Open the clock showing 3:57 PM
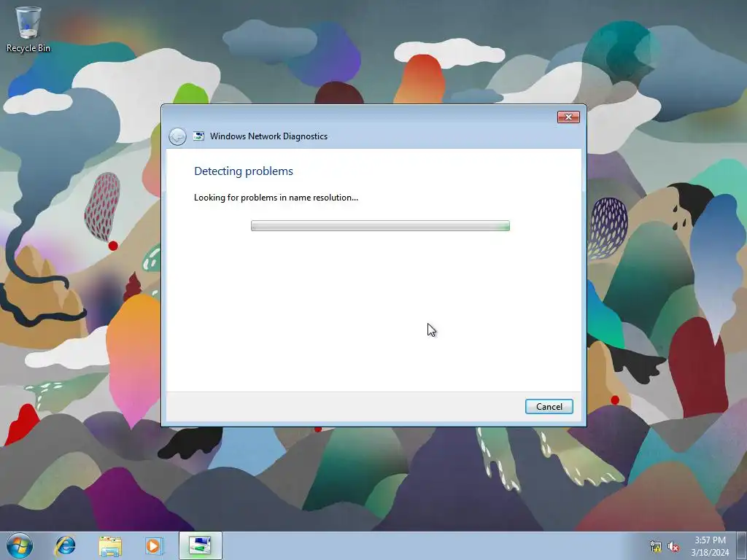 click(x=710, y=546)
